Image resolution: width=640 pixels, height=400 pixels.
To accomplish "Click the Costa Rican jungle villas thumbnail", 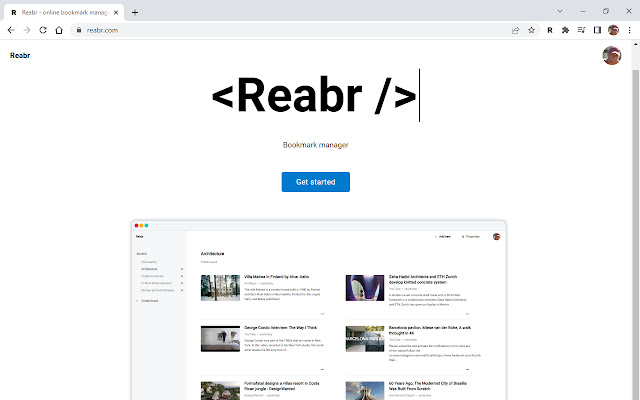I will (x=220, y=391).
